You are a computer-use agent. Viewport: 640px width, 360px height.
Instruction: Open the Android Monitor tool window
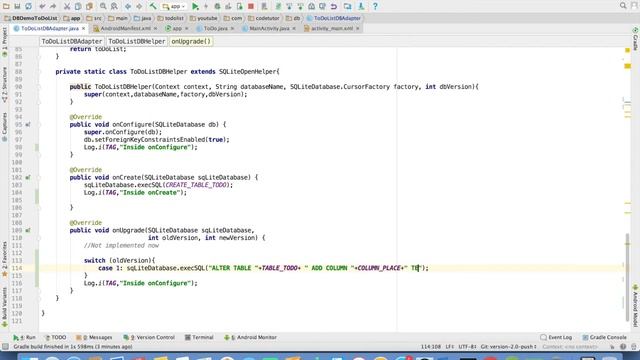[x=251, y=338]
